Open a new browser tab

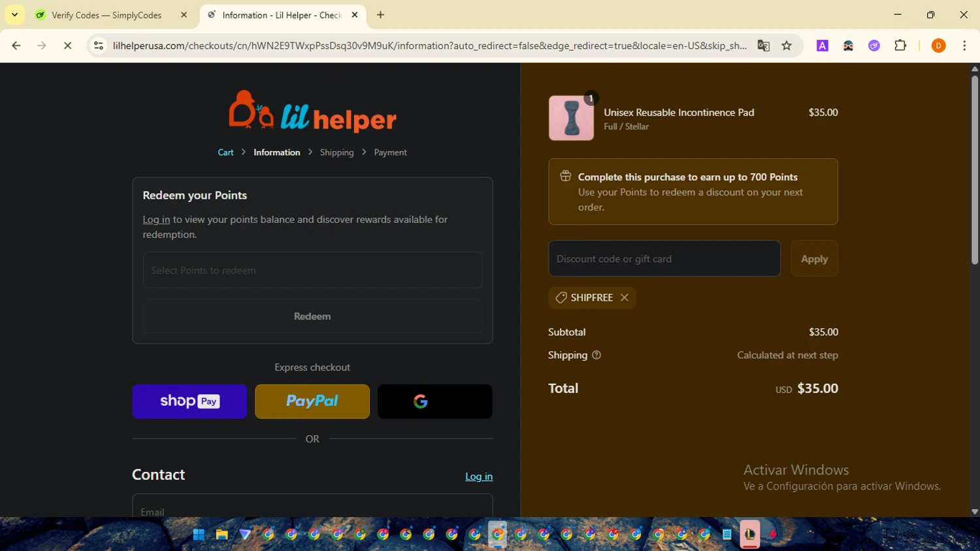[x=380, y=14]
